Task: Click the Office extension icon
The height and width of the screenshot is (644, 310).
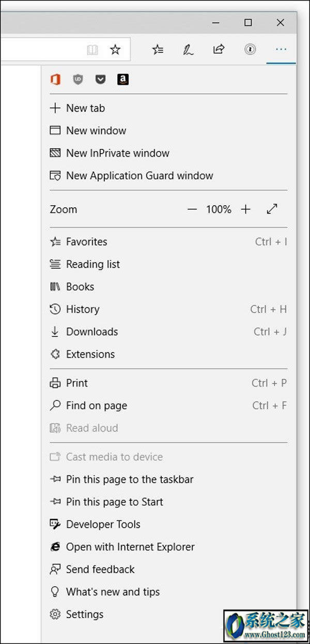Action: tap(56, 79)
